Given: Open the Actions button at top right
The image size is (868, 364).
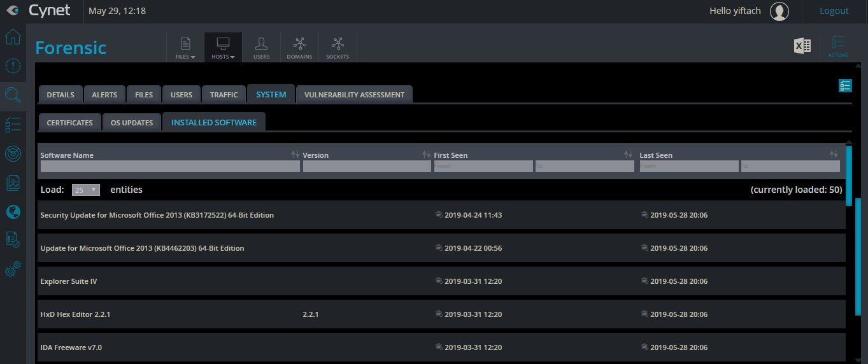Looking at the screenshot, I should point(837,46).
